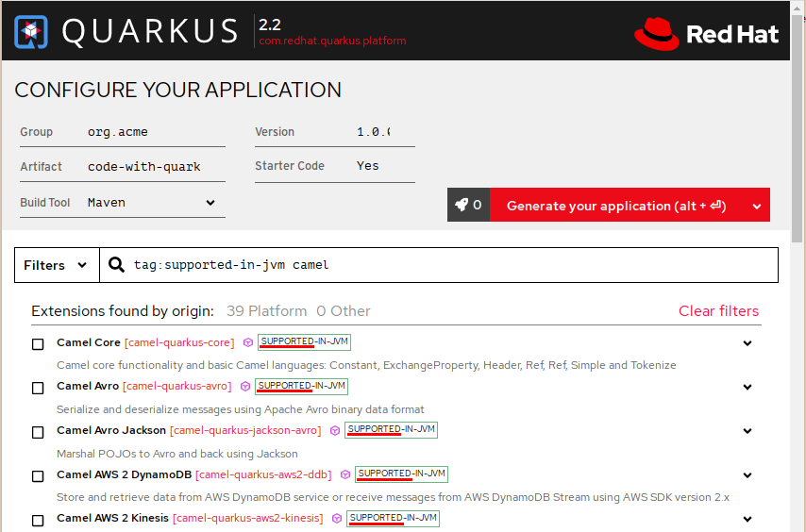
Task: Open the Filters dropdown
Action: pyautogui.click(x=57, y=265)
